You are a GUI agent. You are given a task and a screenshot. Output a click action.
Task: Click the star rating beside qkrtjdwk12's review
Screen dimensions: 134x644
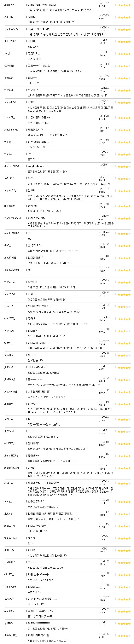pos(124,636)
